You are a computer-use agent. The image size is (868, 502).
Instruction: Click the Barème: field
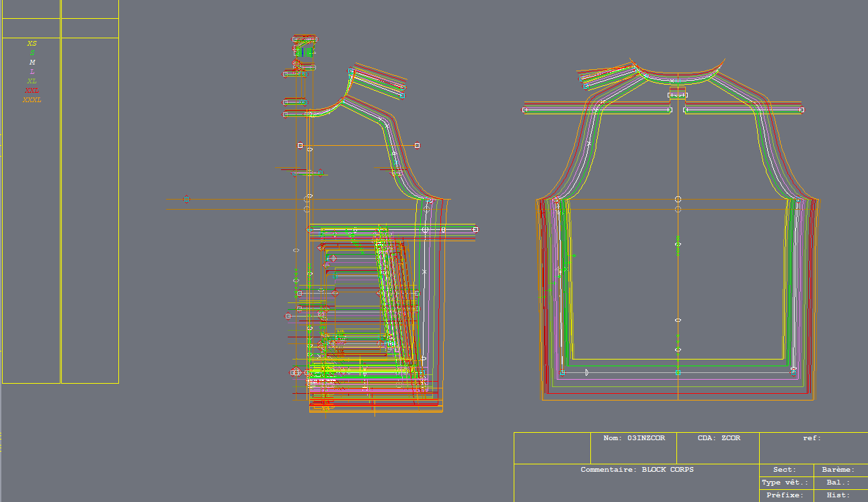click(x=839, y=470)
